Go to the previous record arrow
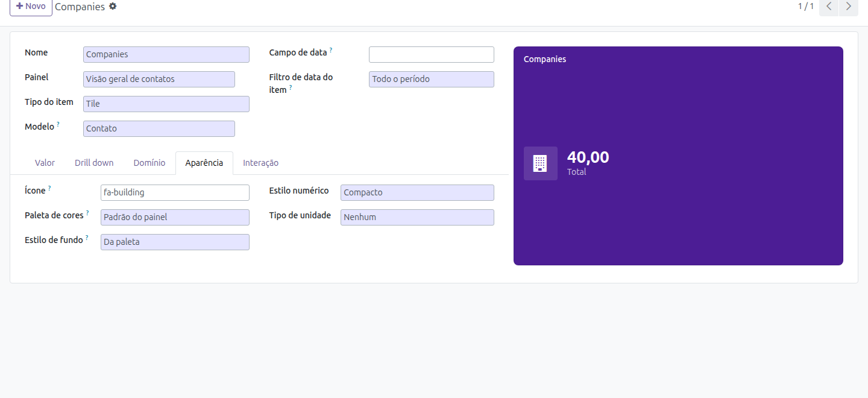The width and height of the screenshot is (868, 398). pyautogui.click(x=829, y=7)
